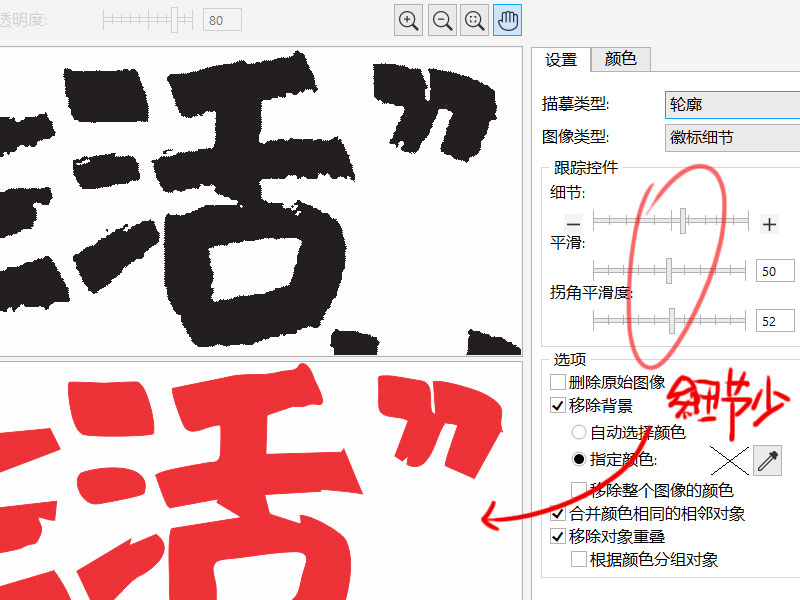This screenshot has height=600, width=800.
Task: Click the 拐角平滑度 slider handle
Action: [x=672, y=320]
